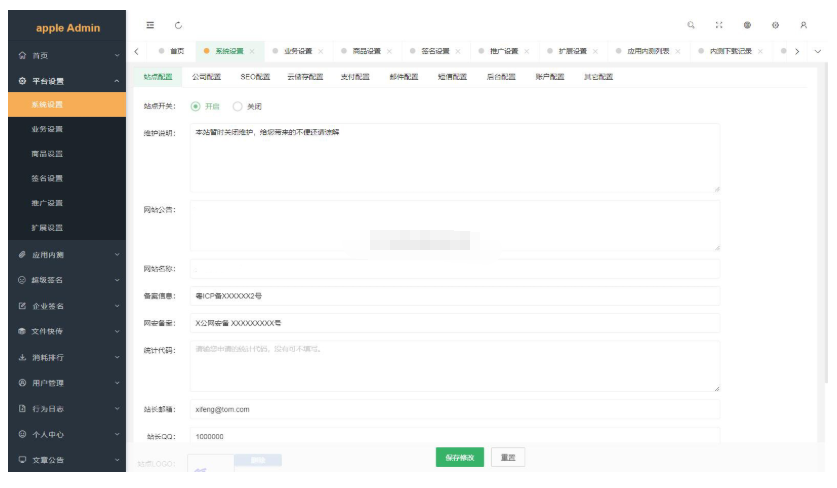Collapse the sidebar with the menu-fold icon
Screen dimensions: 837x488
coord(150,25)
